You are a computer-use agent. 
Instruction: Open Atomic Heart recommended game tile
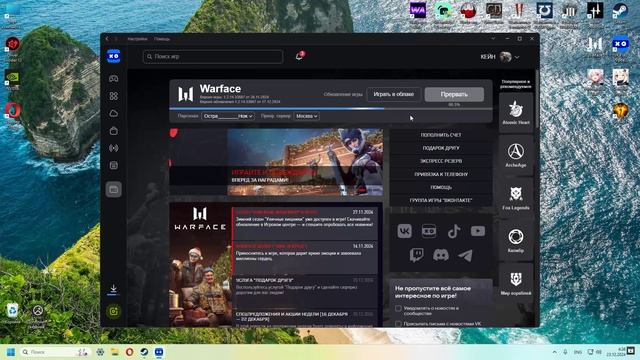click(x=516, y=112)
